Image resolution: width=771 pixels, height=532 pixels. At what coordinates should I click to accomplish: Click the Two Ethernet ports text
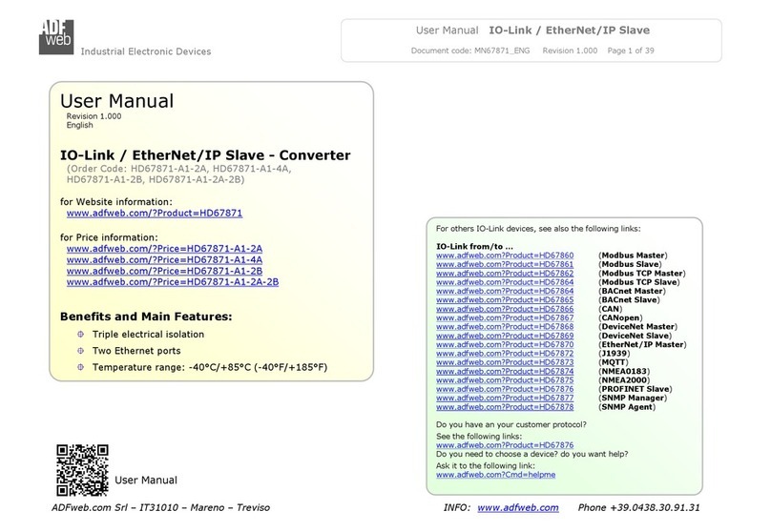[x=136, y=351]
